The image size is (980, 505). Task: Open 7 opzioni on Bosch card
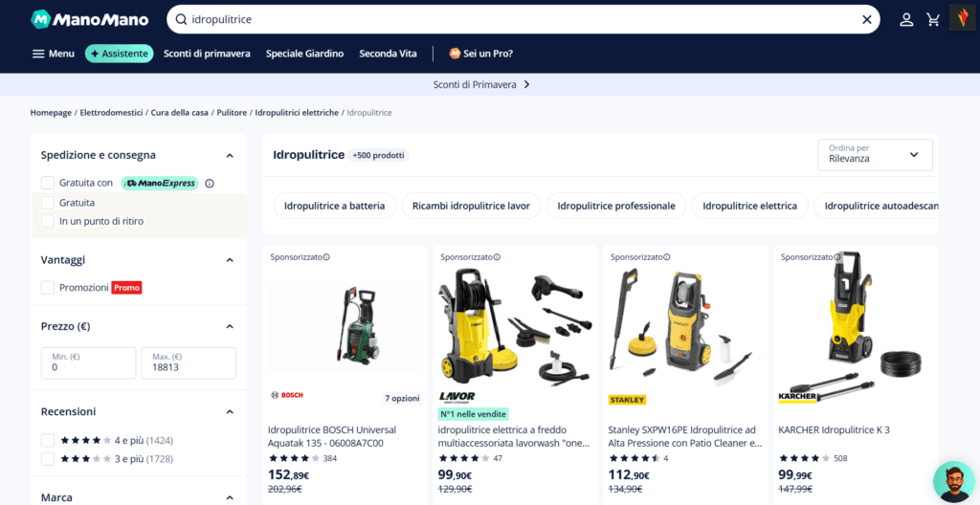pos(402,398)
